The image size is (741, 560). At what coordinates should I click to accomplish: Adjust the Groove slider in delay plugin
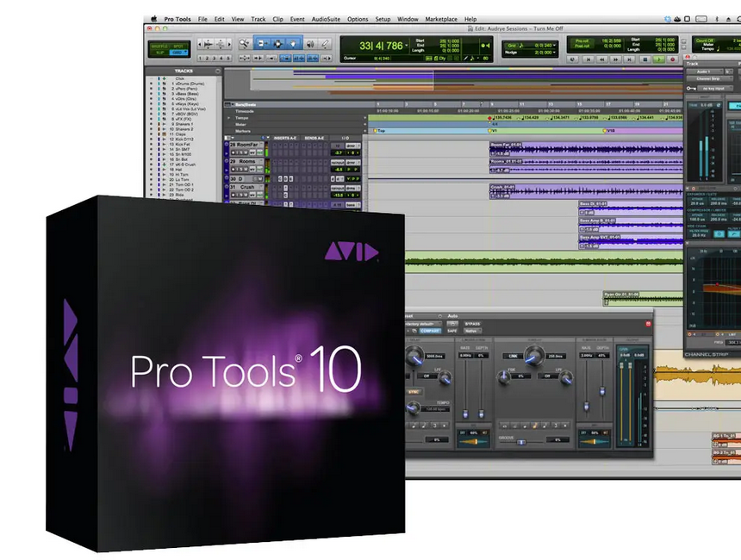click(520, 442)
